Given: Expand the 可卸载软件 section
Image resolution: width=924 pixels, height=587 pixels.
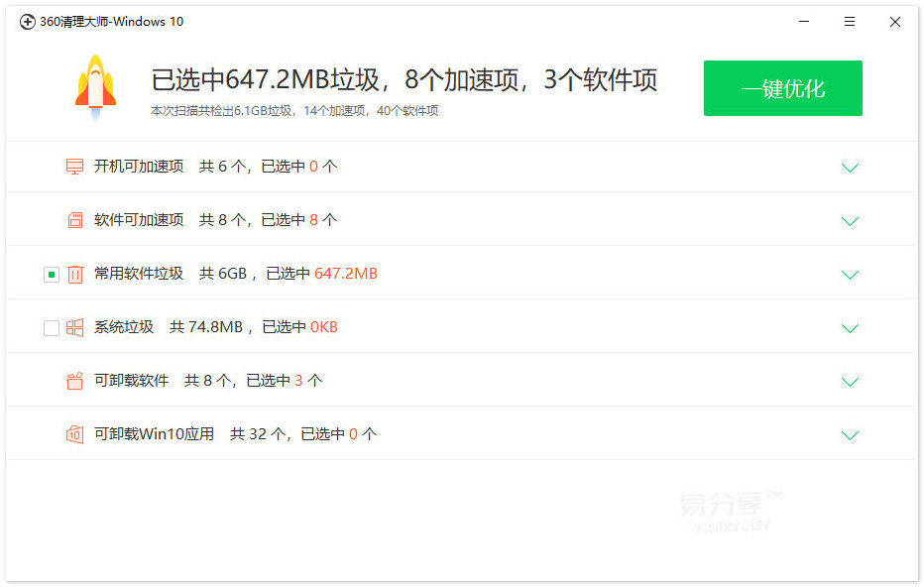Looking at the screenshot, I should pos(851,382).
